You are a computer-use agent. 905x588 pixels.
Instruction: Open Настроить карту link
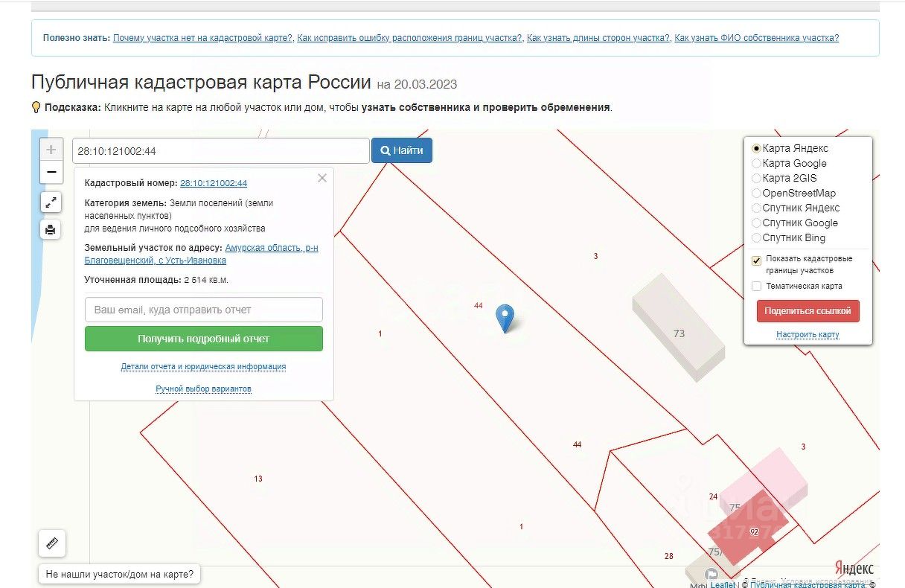pos(808,335)
